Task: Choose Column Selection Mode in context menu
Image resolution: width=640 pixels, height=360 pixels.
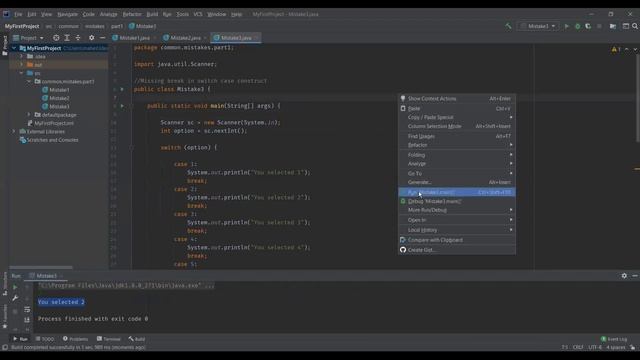Action: 457,126
